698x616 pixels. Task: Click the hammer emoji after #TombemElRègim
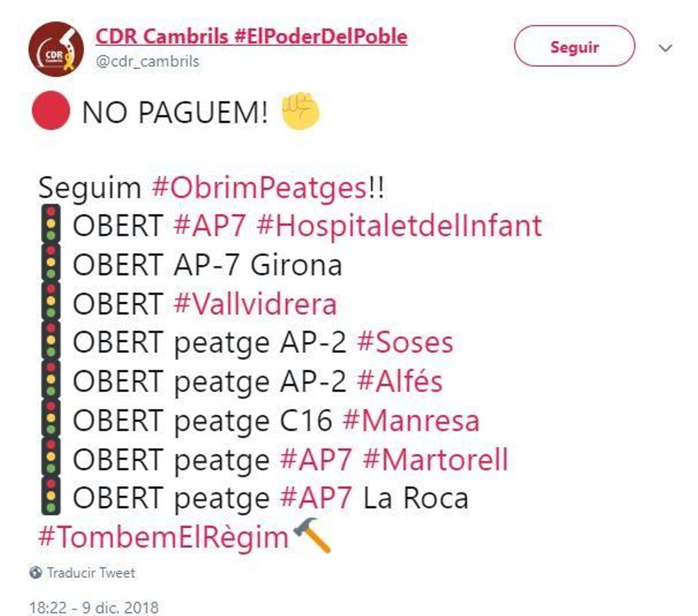coord(312,535)
